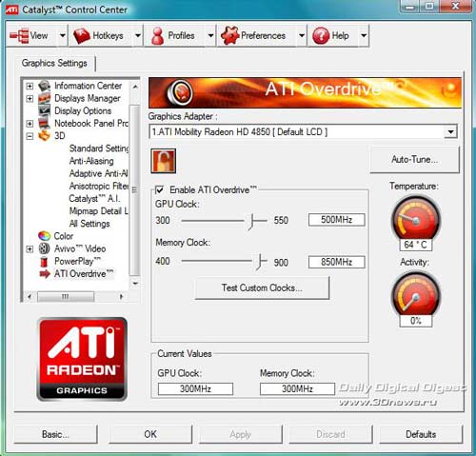Viewport: 476px width, 456px height.
Task: Expand the Information Center node
Action: 30,86
